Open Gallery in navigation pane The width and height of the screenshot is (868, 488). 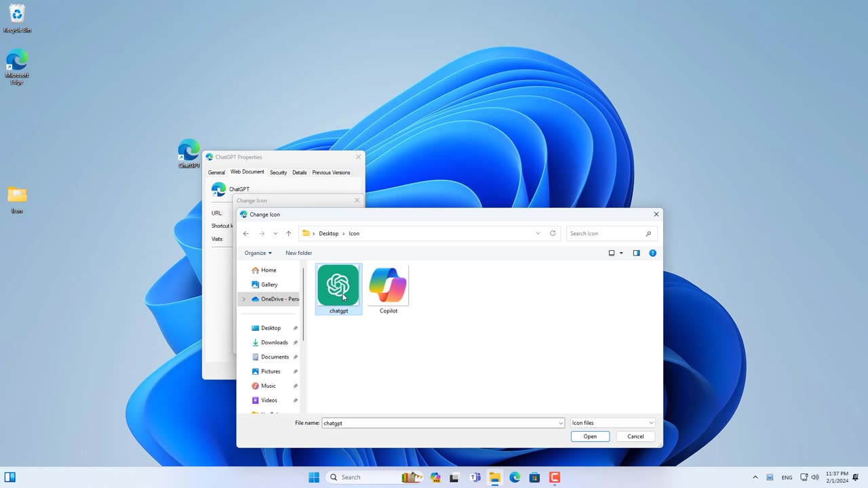click(x=269, y=285)
